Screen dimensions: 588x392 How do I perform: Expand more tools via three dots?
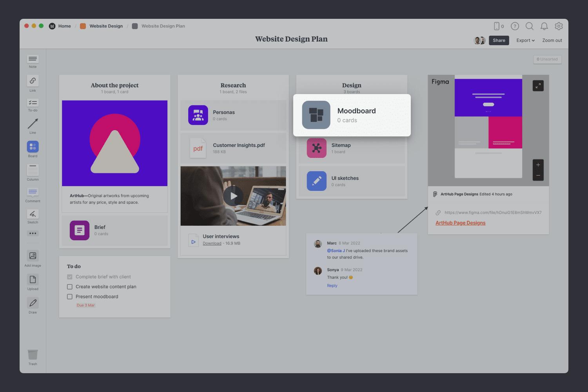(33, 233)
